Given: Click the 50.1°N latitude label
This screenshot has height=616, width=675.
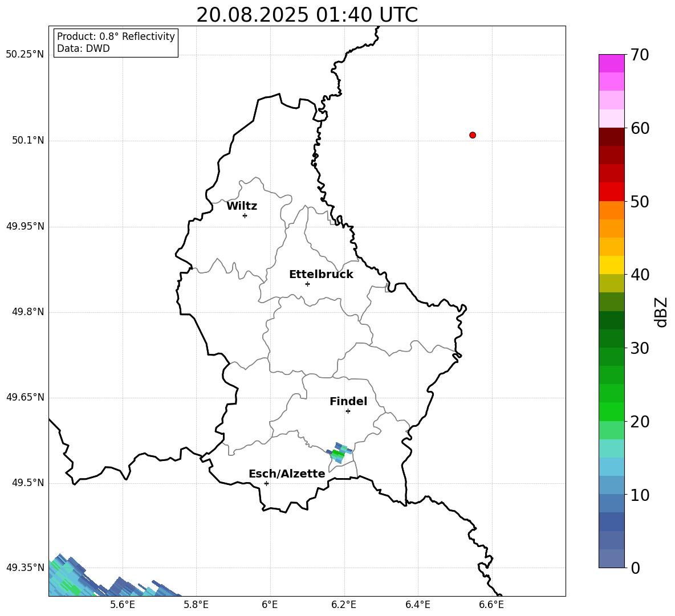Looking at the screenshot, I should 28,141.
